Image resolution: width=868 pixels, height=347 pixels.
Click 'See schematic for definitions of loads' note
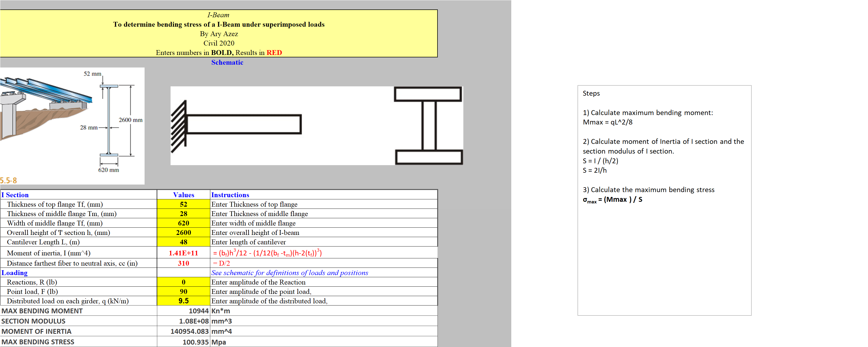(x=290, y=272)
